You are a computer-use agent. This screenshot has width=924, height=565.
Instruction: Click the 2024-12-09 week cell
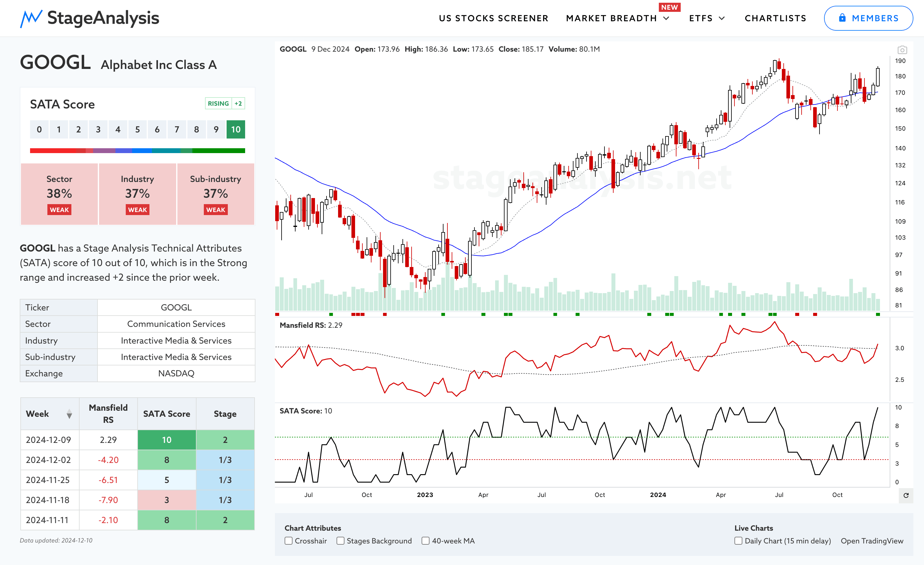click(50, 440)
